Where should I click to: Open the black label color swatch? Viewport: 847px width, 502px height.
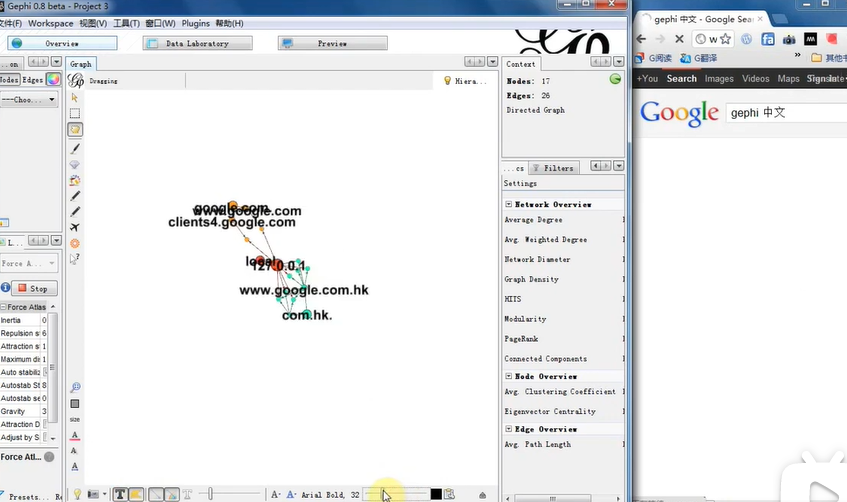[436, 494]
